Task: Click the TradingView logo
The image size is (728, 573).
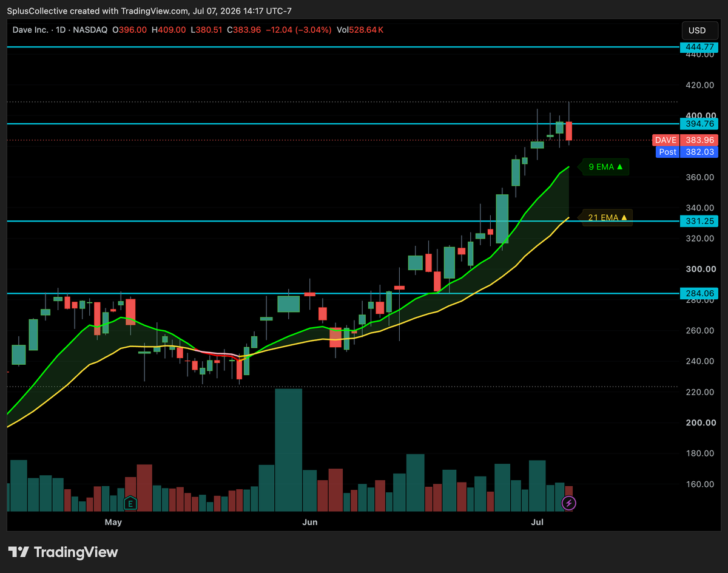Action: tap(63, 552)
